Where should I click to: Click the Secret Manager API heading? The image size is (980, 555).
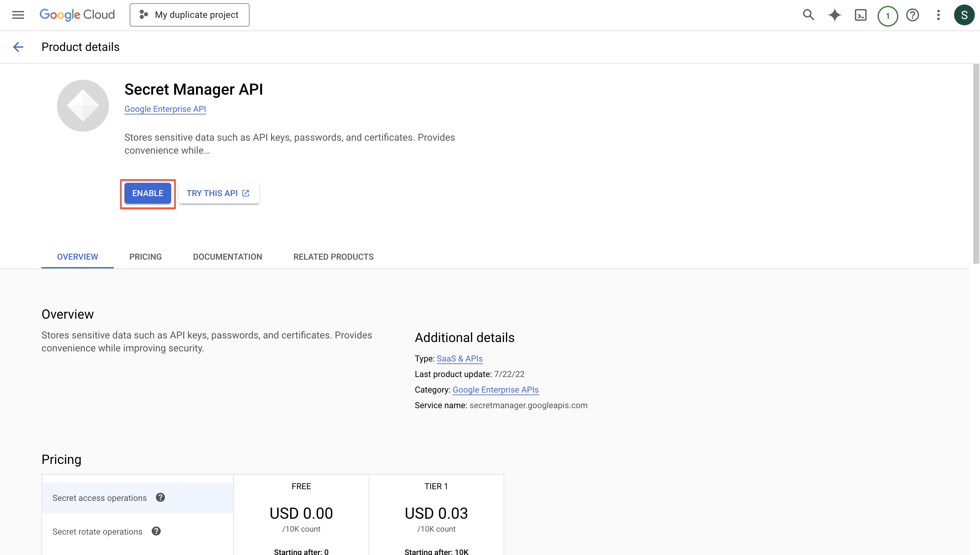[x=193, y=89]
